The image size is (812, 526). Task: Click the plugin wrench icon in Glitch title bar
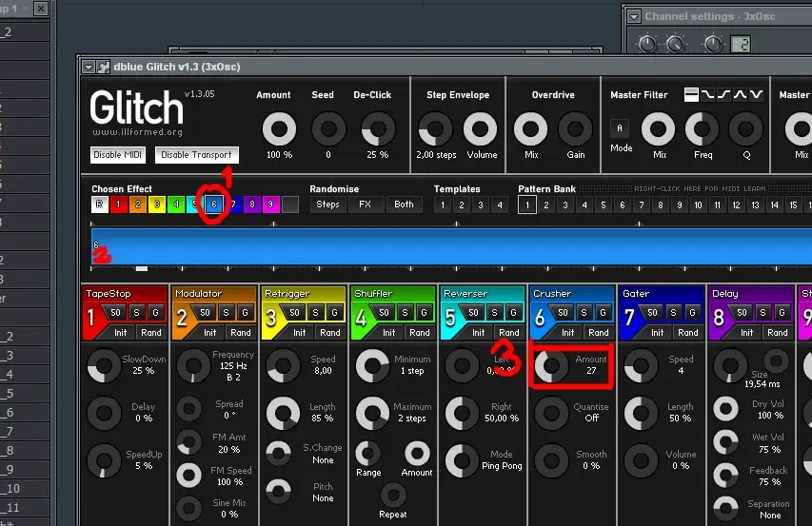(x=104, y=67)
